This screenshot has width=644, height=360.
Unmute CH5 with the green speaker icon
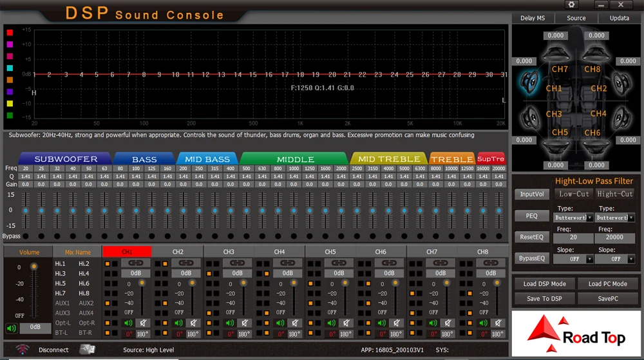330,323
